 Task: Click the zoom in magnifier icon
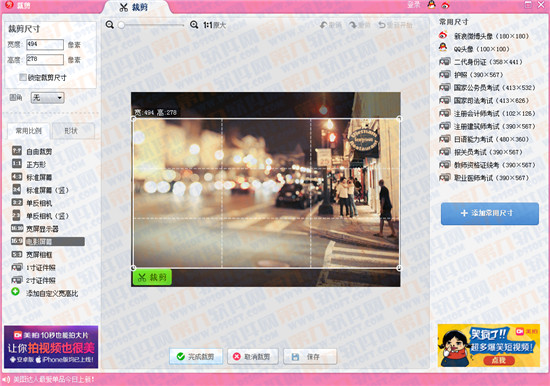point(194,25)
